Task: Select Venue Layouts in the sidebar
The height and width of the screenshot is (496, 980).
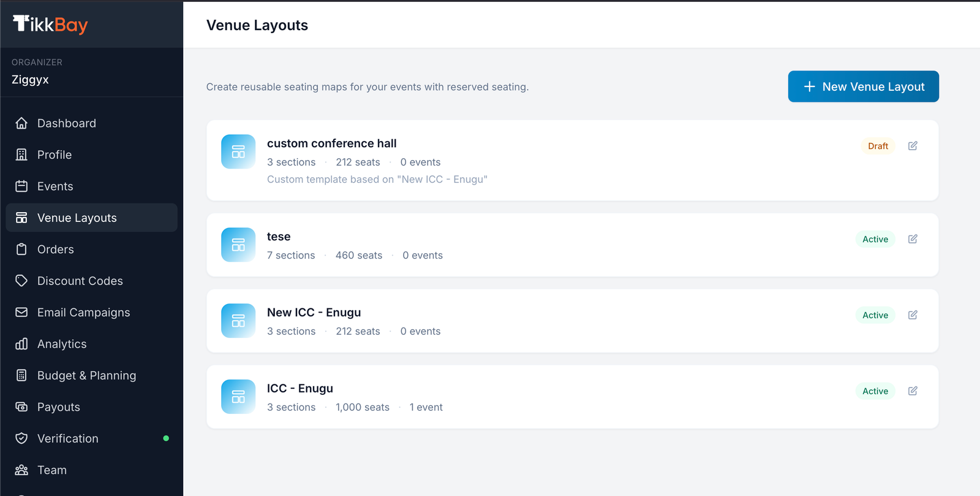Action: point(77,218)
